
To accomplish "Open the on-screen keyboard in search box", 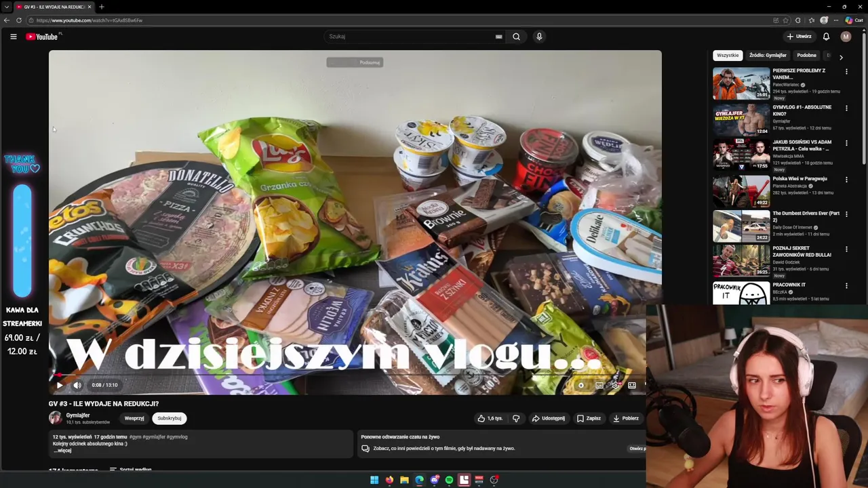I will click(498, 37).
